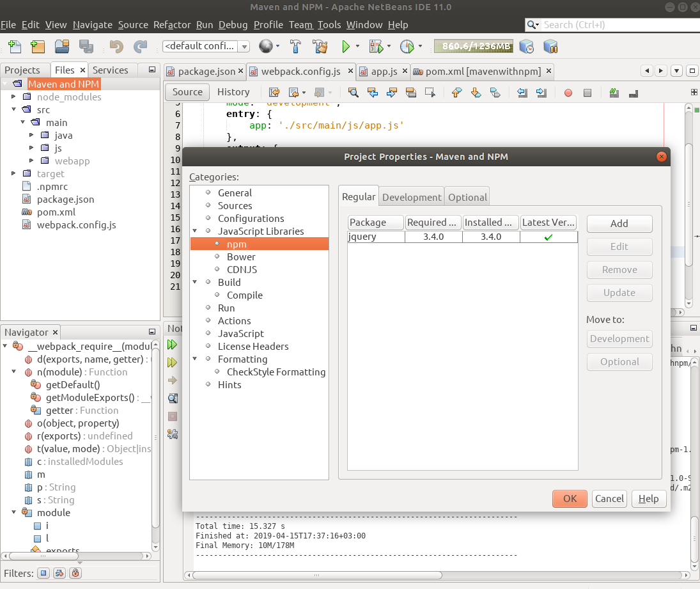
Task: Click the Redo toolbar icon
Action: 140,47
